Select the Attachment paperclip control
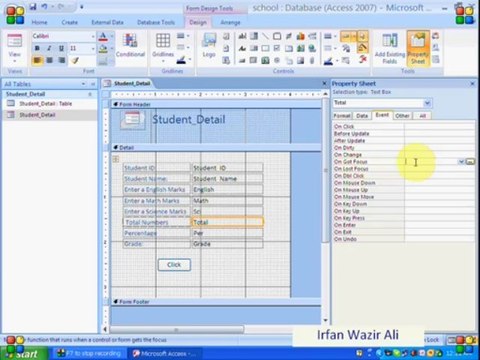480x360 pixels. pyautogui.click(x=312, y=60)
